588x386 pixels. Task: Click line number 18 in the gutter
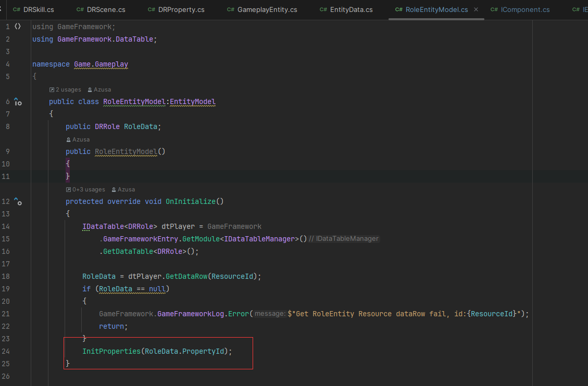tap(6, 276)
